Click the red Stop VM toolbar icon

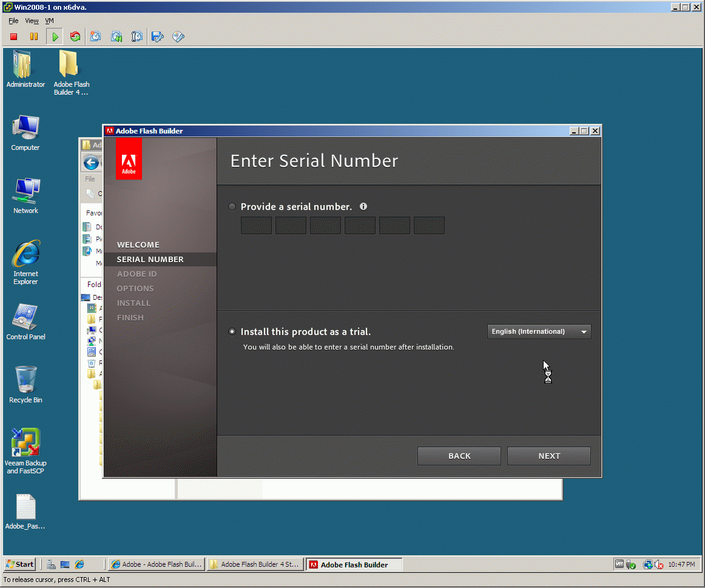(13, 37)
